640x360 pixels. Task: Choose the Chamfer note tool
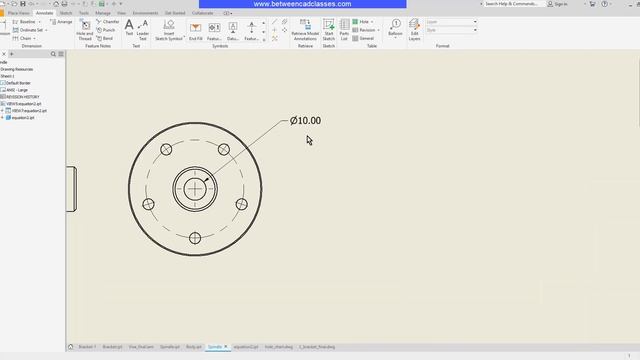pos(108,22)
